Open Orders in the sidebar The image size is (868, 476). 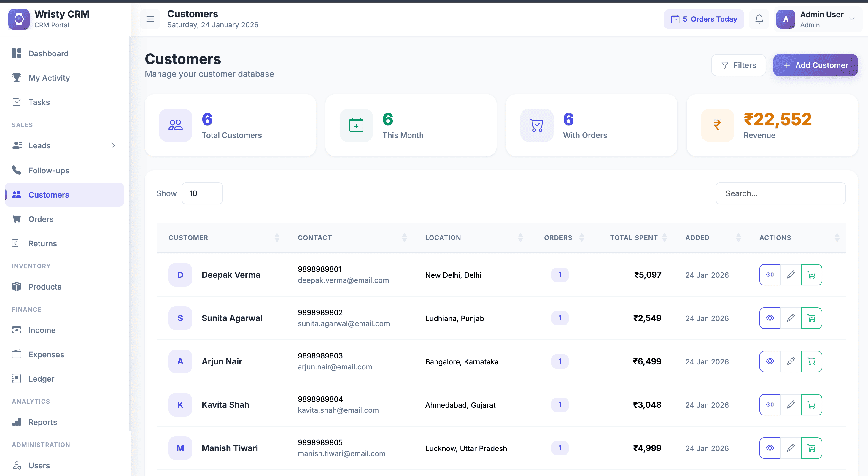[41, 219]
